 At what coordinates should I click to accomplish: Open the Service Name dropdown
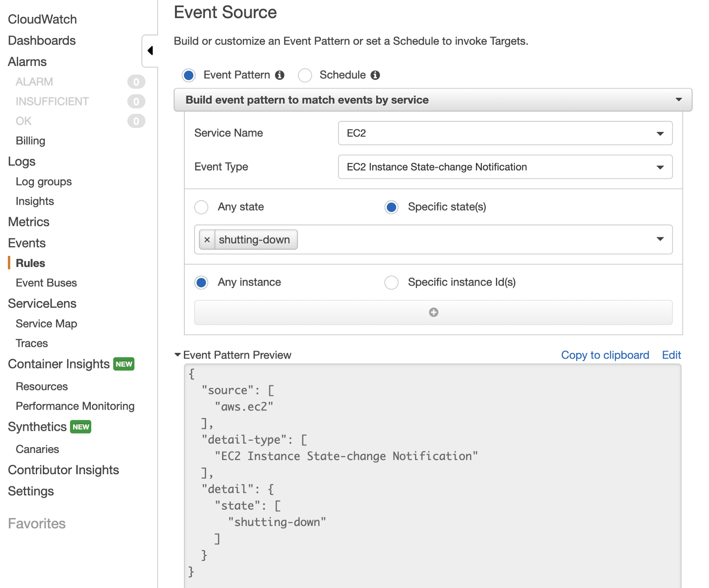click(x=505, y=133)
